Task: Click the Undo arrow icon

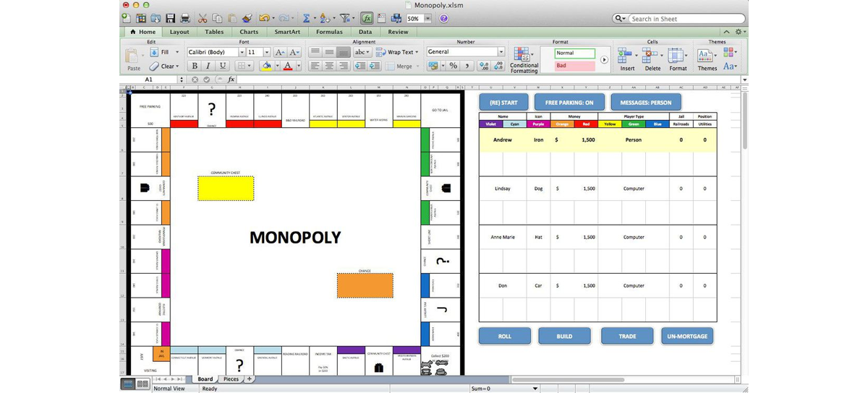Action: coord(264,18)
